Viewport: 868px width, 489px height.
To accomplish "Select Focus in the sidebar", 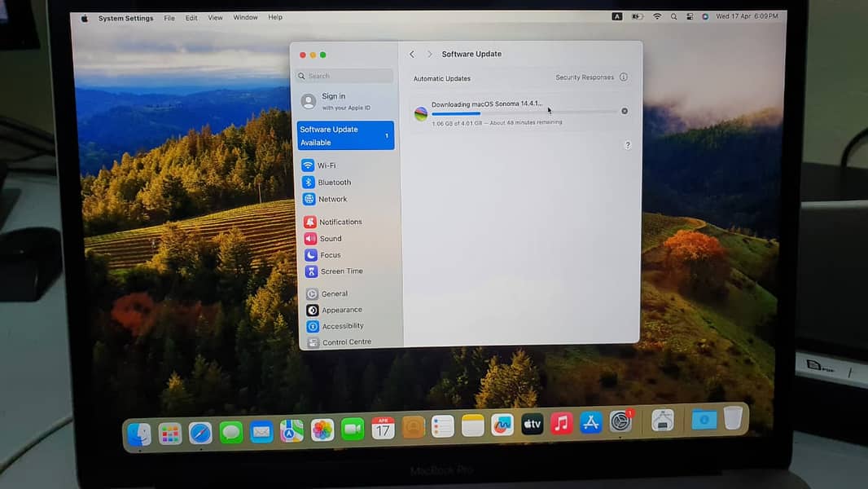I will click(330, 255).
